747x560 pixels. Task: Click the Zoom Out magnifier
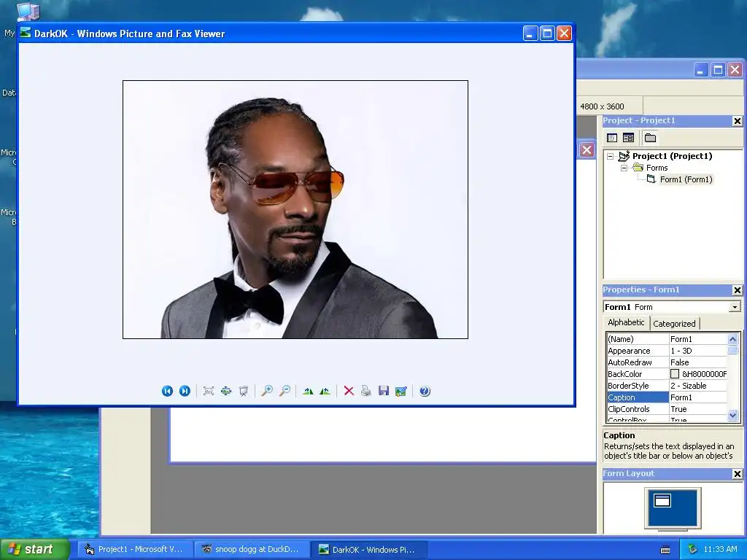point(285,391)
